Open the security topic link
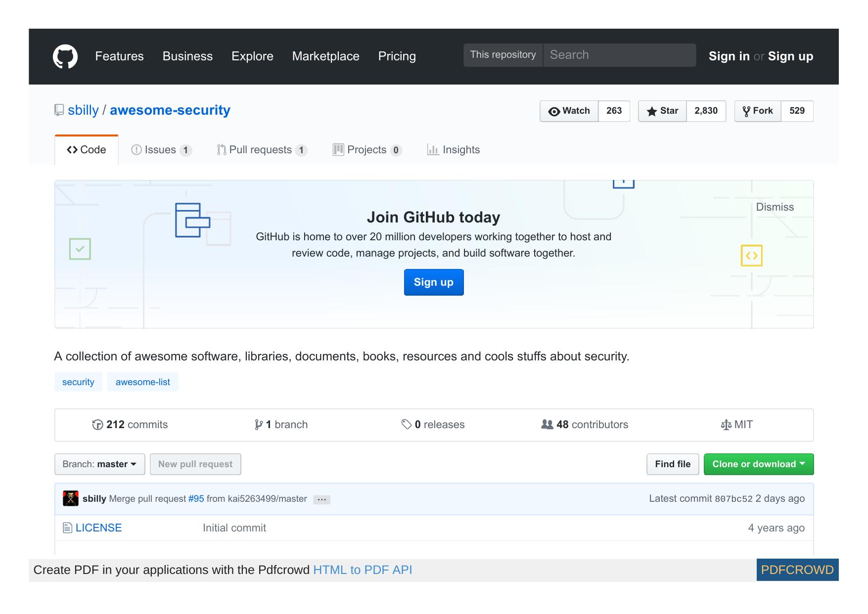The image size is (868, 614). [78, 382]
